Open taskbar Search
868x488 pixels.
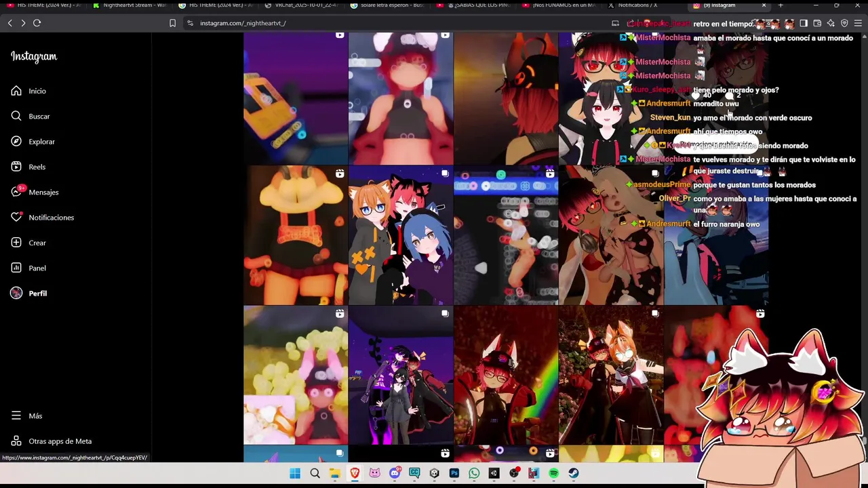(x=315, y=474)
